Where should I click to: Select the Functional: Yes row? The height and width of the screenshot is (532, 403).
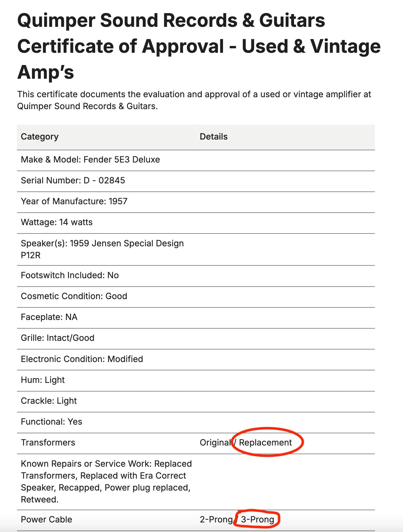(x=51, y=422)
